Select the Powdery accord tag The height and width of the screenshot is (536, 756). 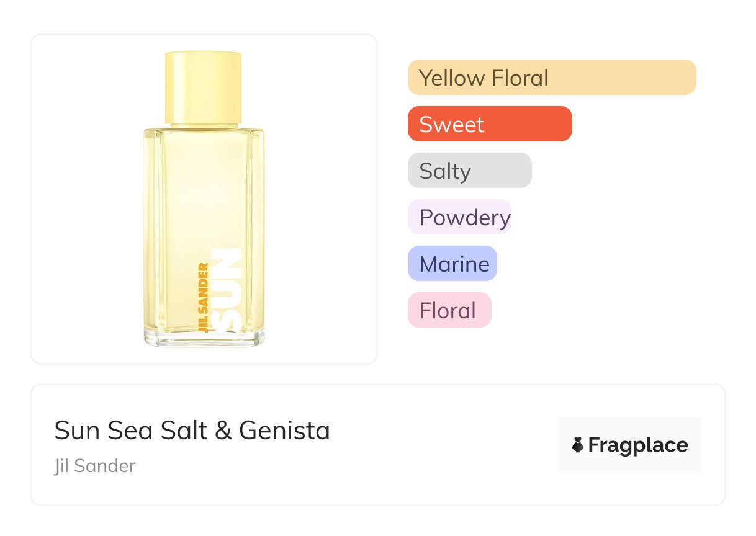tap(459, 217)
